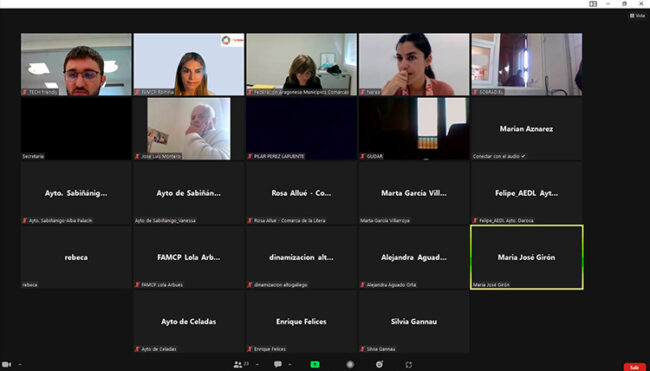Image resolution: width=650 pixels, height=371 pixels.
Task: Select the highlighted María José Girón tile
Action: [x=527, y=257]
